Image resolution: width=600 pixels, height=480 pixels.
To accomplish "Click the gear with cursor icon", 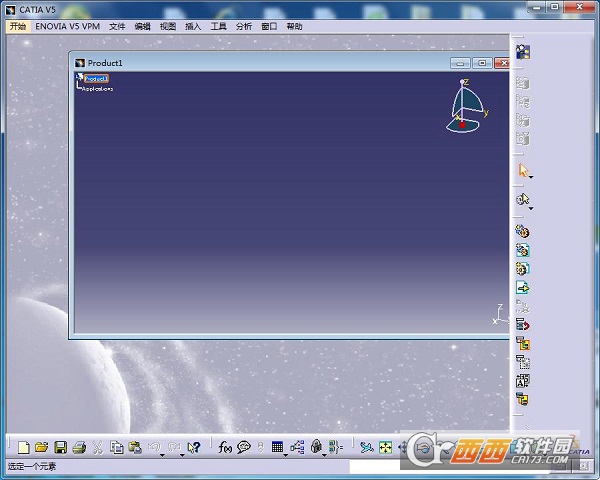I will click(x=523, y=199).
